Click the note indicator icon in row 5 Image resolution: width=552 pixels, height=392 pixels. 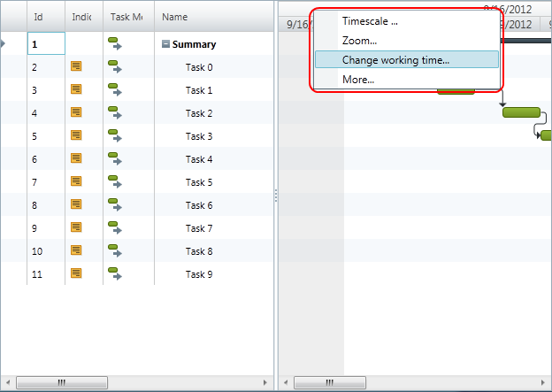point(76,136)
